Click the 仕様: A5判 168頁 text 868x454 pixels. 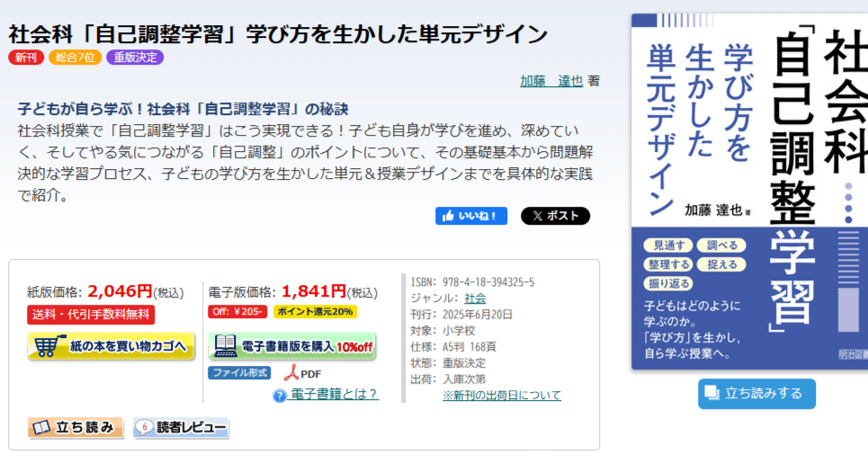pyautogui.click(x=453, y=347)
